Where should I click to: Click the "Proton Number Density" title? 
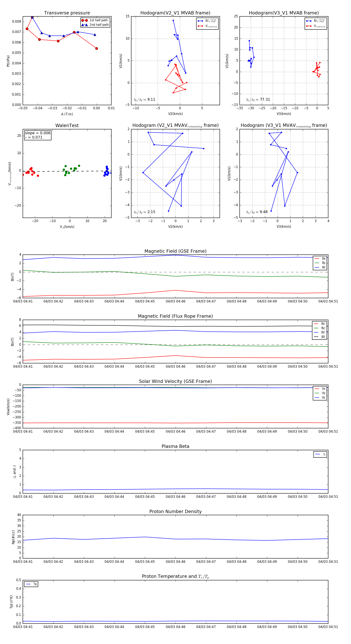point(175,511)
